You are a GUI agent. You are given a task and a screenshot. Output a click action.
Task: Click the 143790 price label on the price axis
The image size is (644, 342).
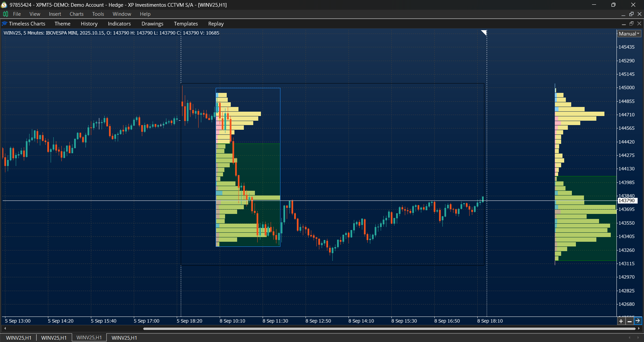click(x=628, y=201)
